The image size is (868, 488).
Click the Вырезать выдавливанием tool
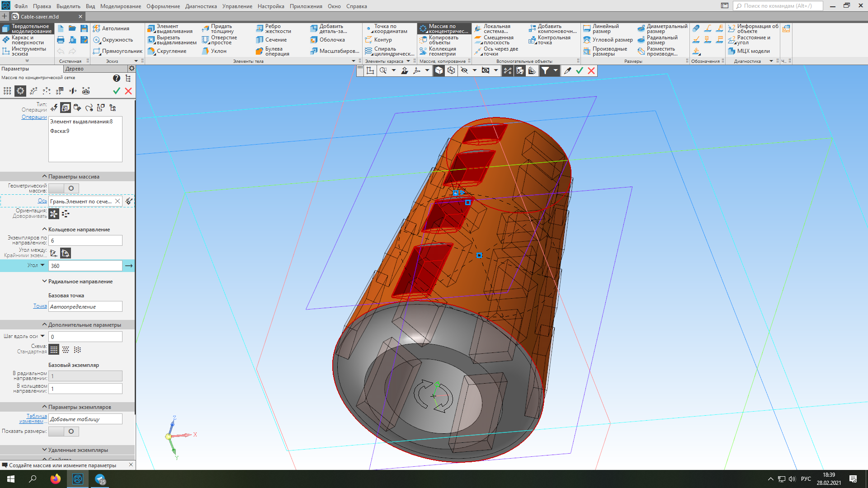(x=172, y=40)
